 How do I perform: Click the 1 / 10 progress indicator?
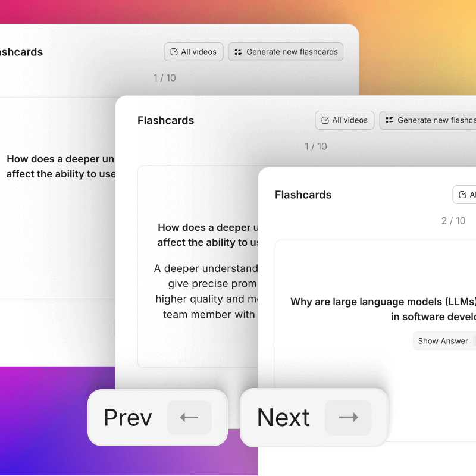point(315,146)
